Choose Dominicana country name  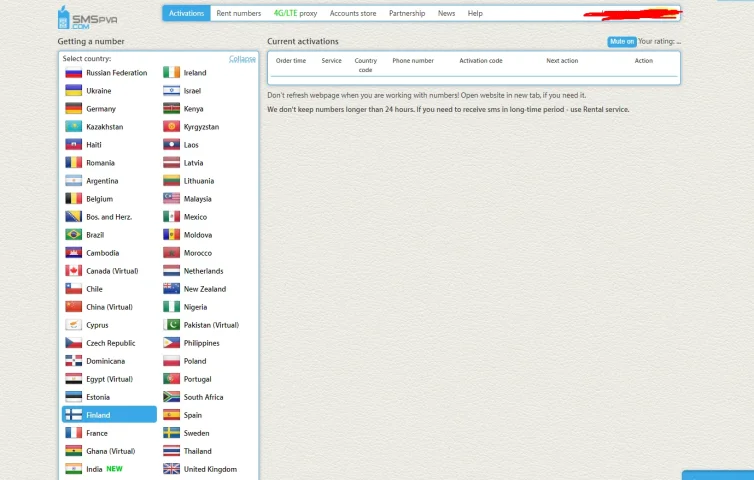pos(105,361)
